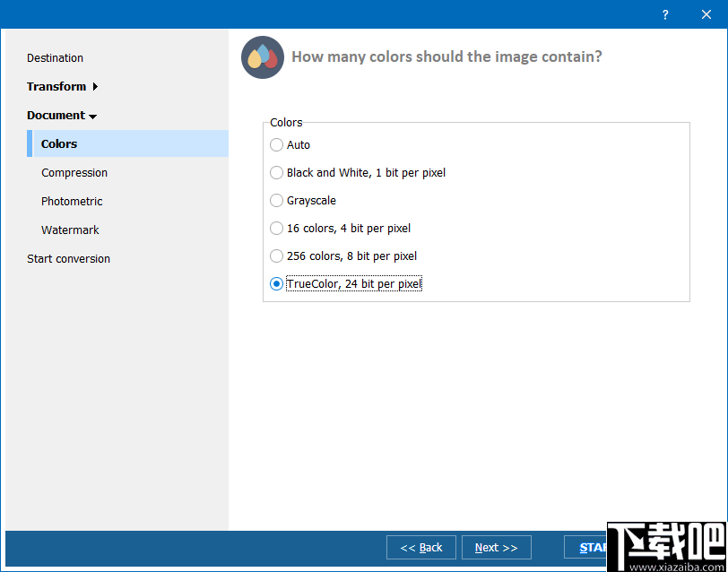728x572 pixels.
Task: Click the Transform section label
Action: pyautogui.click(x=56, y=86)
